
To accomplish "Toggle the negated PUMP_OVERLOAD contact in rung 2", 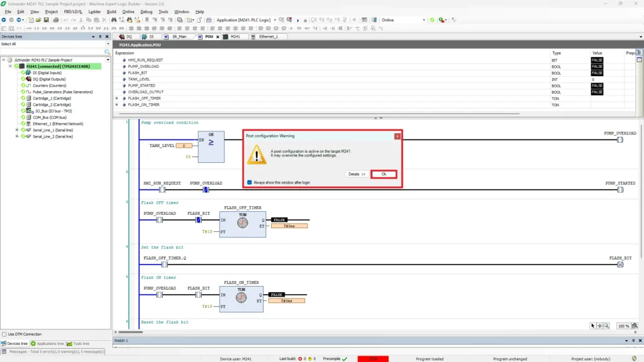I will 206,190.
